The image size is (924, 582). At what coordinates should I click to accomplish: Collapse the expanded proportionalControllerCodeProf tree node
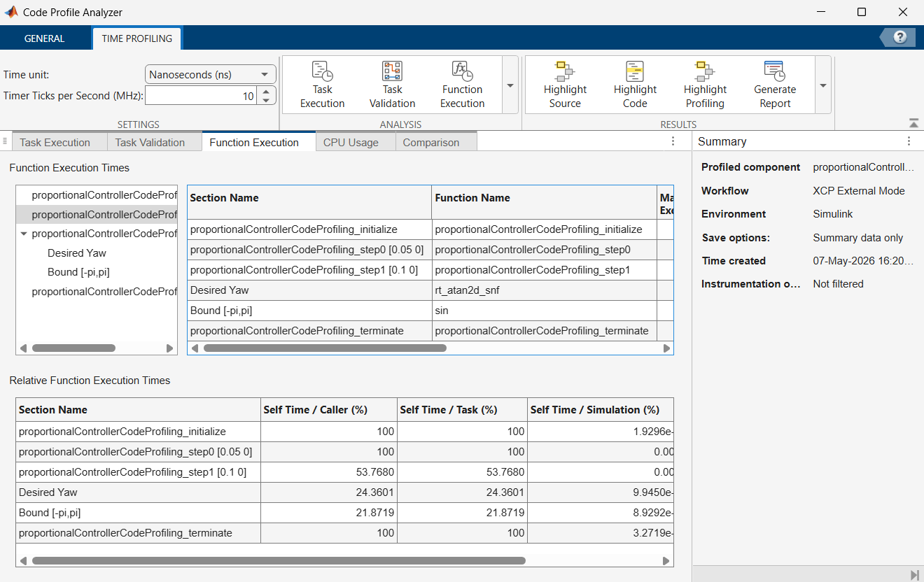point(24,234)
